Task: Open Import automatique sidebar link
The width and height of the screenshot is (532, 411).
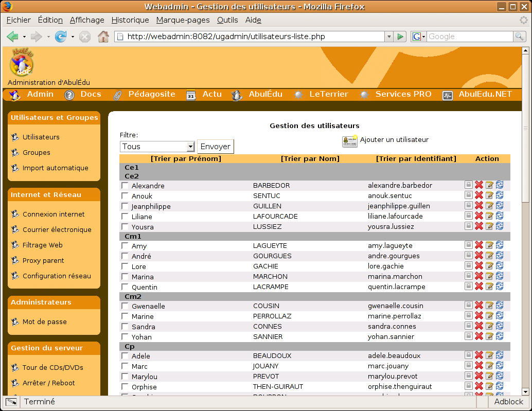Action: pos(55,168)
